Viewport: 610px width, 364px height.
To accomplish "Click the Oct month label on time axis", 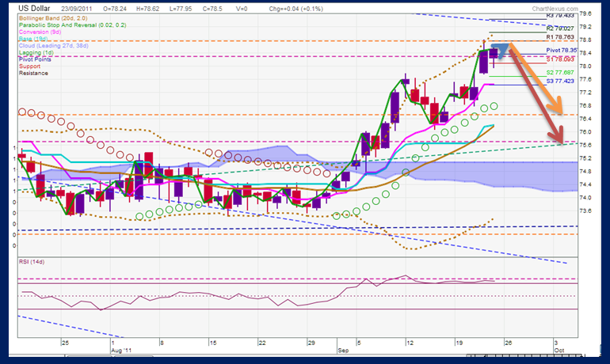I will 559,350.
